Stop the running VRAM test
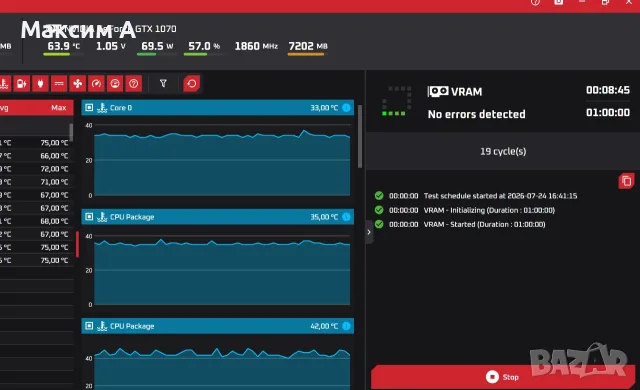The width and height of the screenshot is (640, 390). pos(503,377)
